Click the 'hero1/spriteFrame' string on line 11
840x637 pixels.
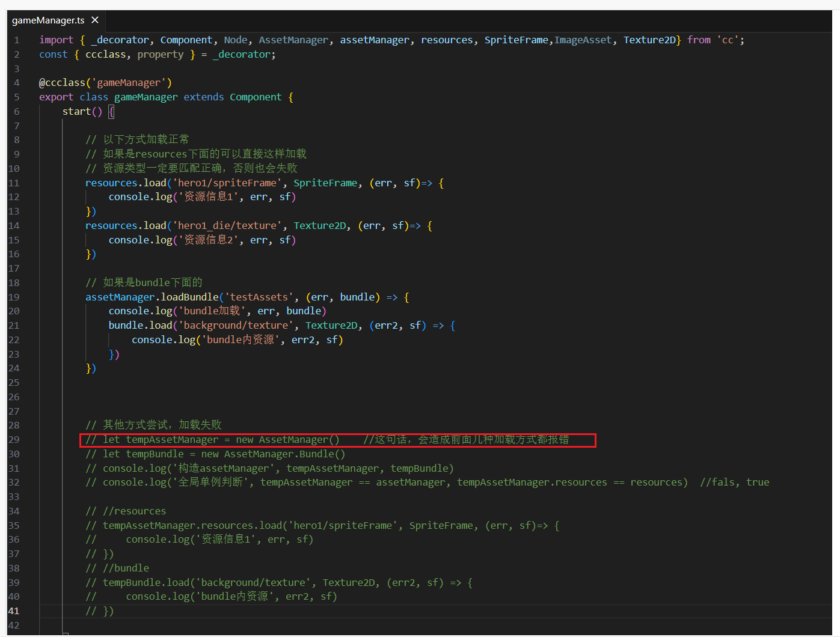(x=227, y=183)
